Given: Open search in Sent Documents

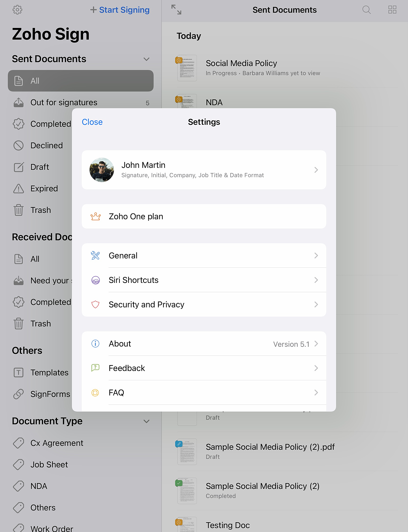Looking at the screenshot, I should coord(366,10).
